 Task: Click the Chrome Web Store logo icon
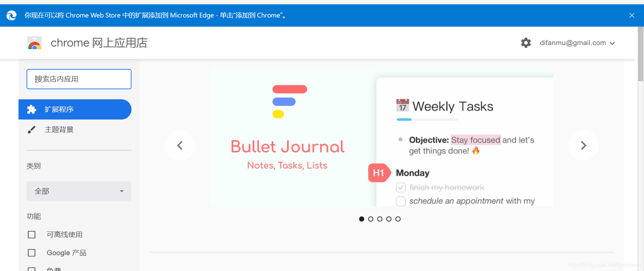point(35,43)
